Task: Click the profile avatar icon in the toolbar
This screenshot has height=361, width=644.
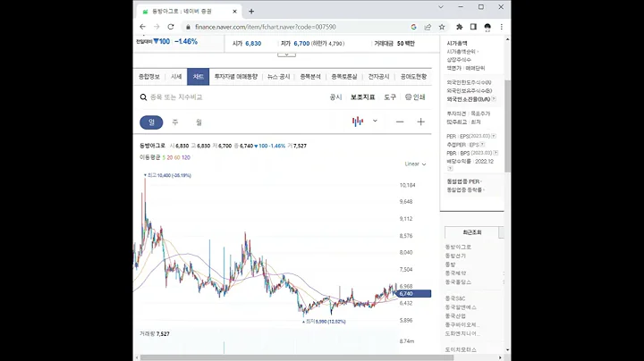Action: click(487, 27)
